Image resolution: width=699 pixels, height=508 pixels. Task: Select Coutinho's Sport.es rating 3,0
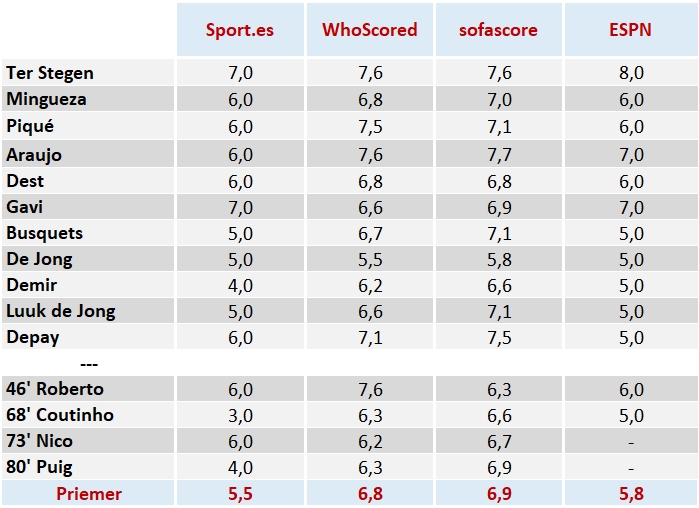(x=240, y=415)
